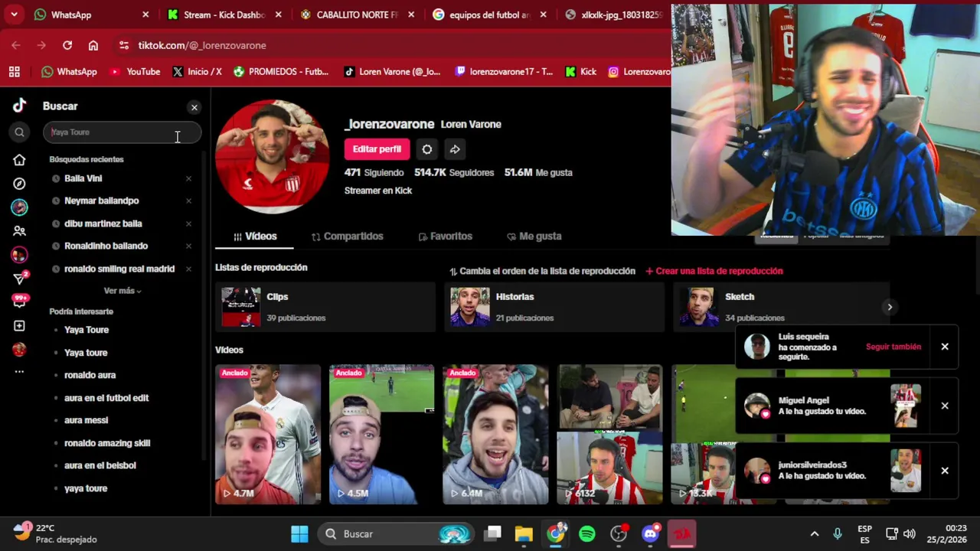
Task: Switch to the Me gusta tab
Action: 534,236
